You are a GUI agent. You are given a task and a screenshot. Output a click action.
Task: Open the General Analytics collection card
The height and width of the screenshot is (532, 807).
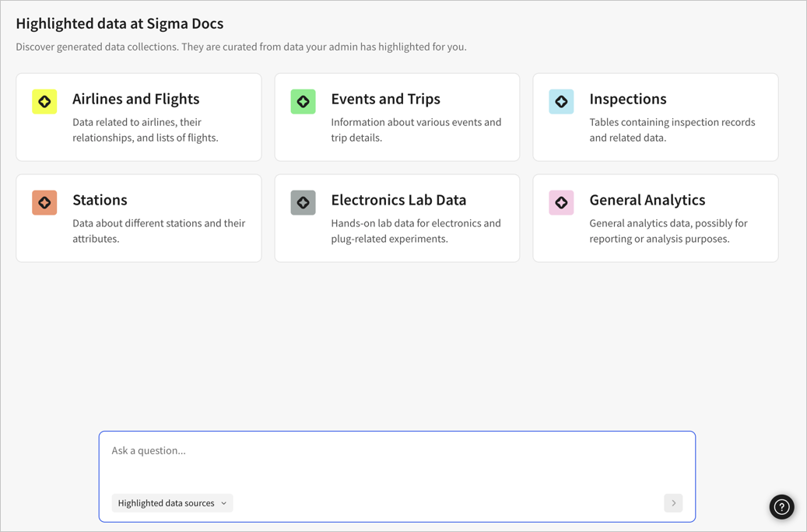(x=654, y=218)
